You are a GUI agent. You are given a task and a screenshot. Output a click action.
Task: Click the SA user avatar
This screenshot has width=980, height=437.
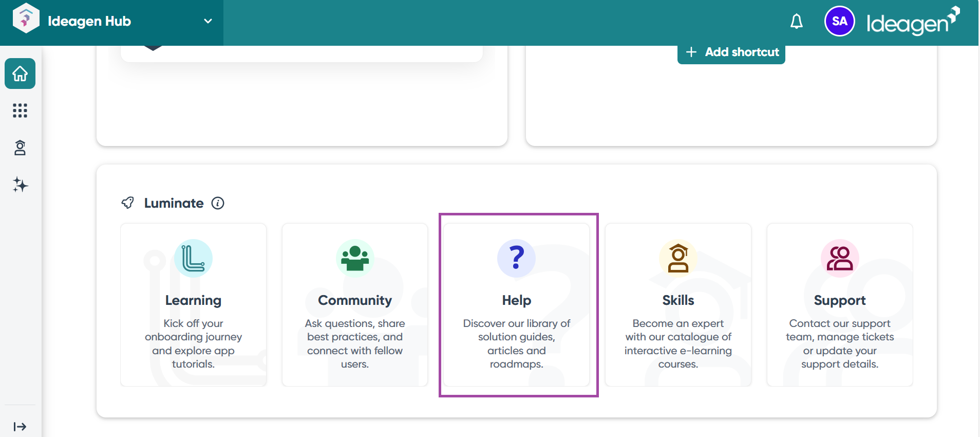click(x=839, y=22)
